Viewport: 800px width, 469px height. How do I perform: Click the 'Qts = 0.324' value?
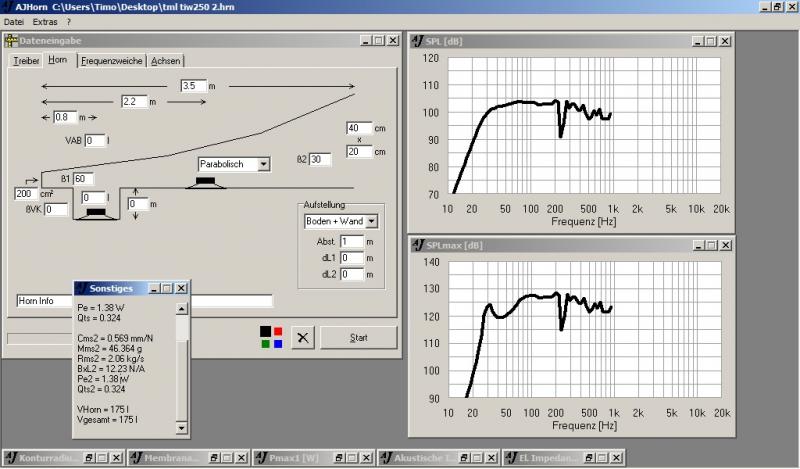[x=99, y=318]
